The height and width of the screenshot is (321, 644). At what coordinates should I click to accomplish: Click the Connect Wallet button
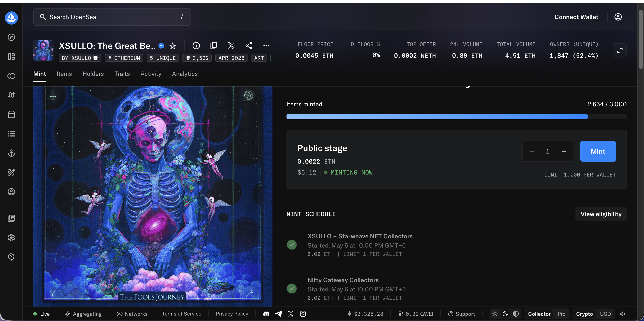click(576, 17)
